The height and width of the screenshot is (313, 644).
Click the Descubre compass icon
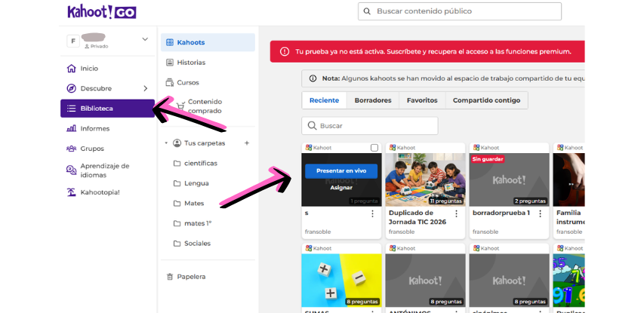point(72,88)
